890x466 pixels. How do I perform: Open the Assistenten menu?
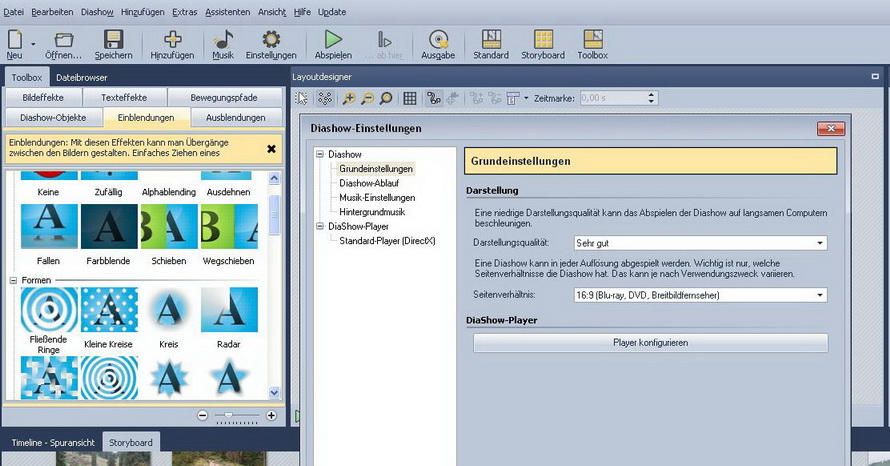(x=227, y=11)
